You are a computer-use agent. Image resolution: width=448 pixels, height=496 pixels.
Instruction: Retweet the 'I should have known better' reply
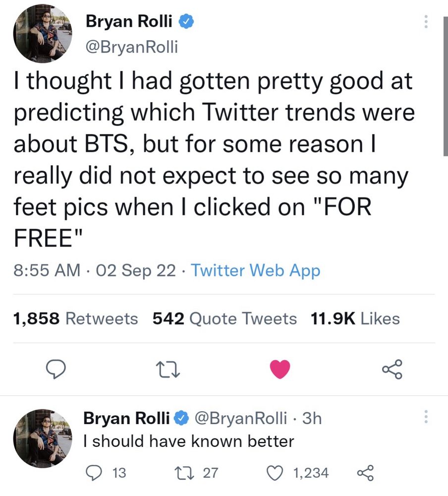click(184, 473)
